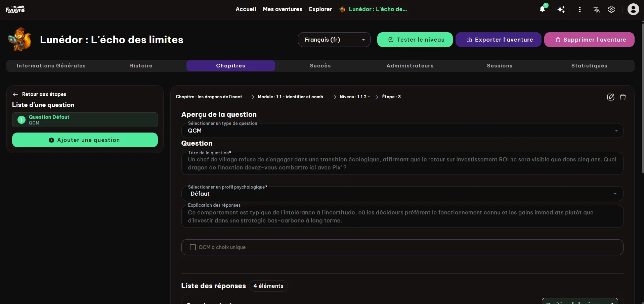Click the Fyyyre logo
Image resolution: width=644 pixels, height=304 pixels.
15,9
